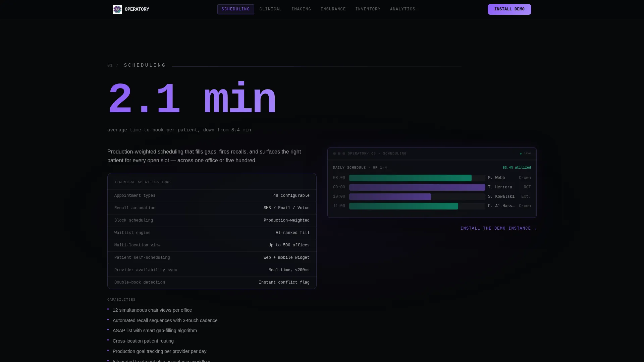This screenshot has width=644, height=362.
Task: Click the Install Demo button
Action: point(509,9)
